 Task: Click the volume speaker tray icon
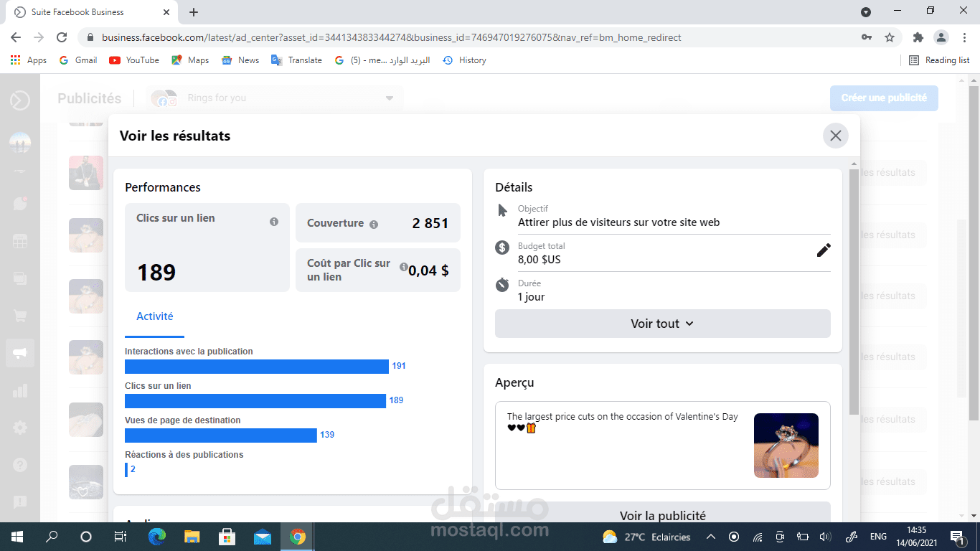coord(825,537)
